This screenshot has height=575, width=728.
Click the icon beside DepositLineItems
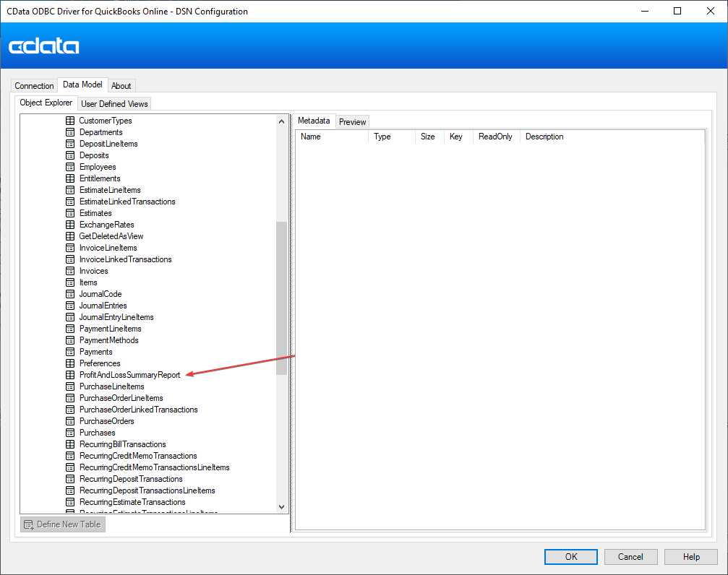[70, 144]
